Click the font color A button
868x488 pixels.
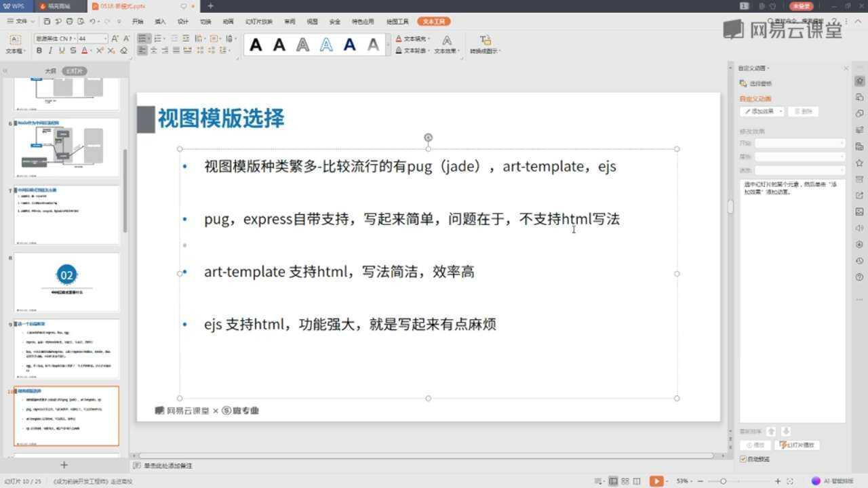point(84,51)
